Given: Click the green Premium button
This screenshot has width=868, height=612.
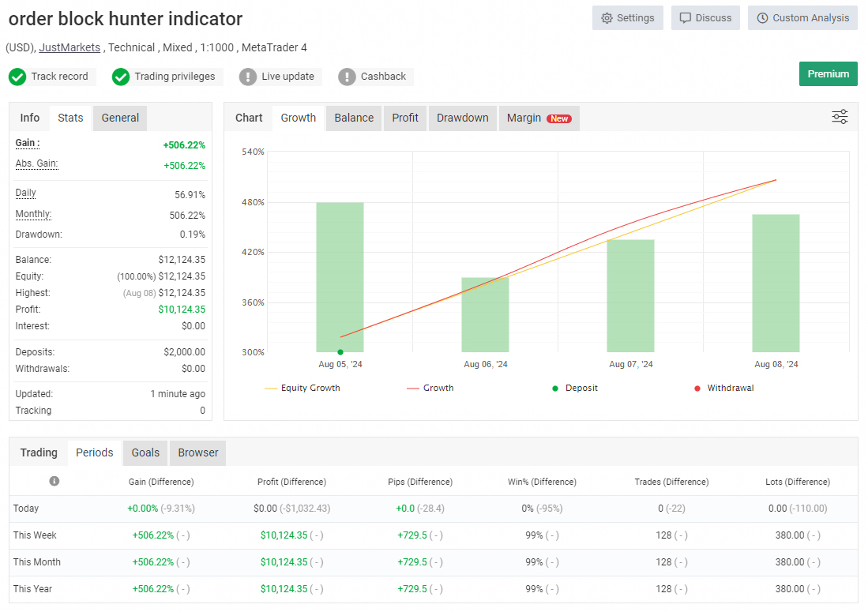Looking at the screenshot, I should 828,73.
